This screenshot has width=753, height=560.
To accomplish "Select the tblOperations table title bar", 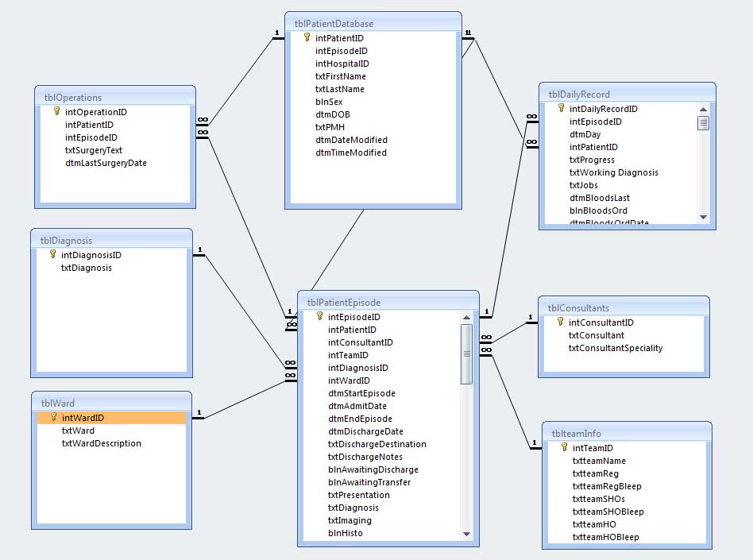I will tap(115, 97).
